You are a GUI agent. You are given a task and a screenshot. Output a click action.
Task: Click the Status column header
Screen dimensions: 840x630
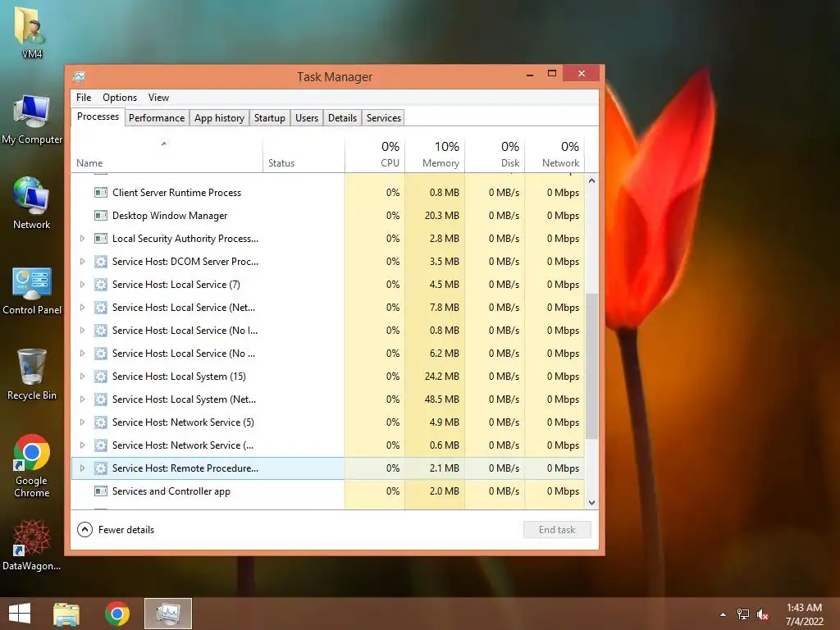click(x=304, y=155)
